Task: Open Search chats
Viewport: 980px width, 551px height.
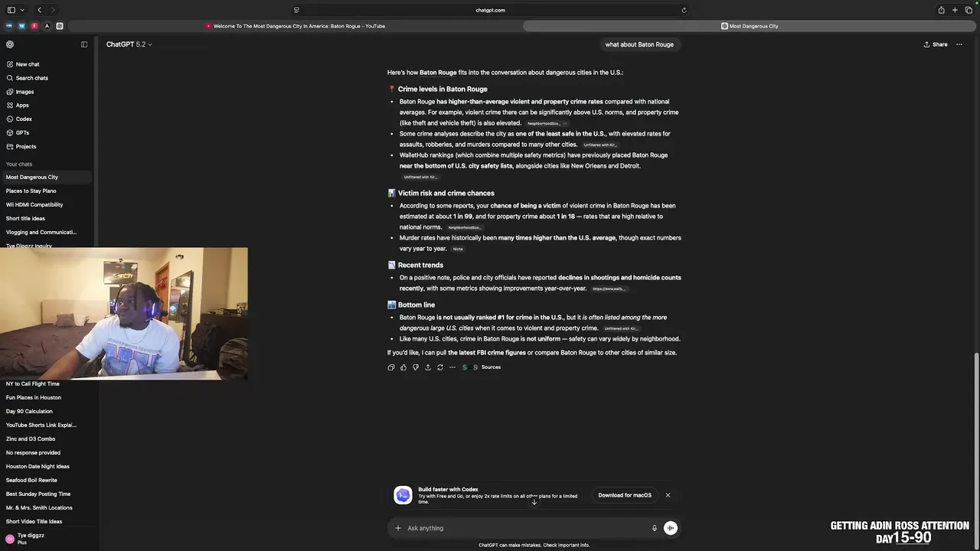Action: pyautogui.click(x=32, y=78)
